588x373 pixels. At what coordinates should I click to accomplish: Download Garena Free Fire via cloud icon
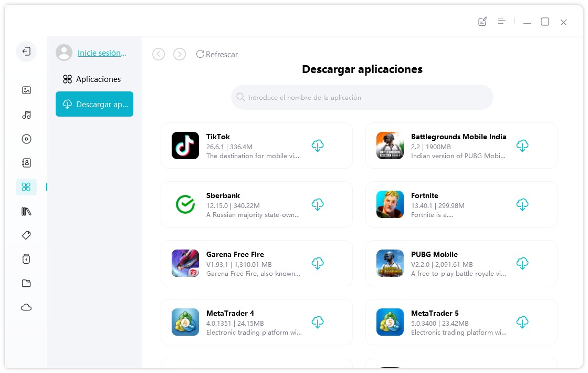tap(318, 263)
